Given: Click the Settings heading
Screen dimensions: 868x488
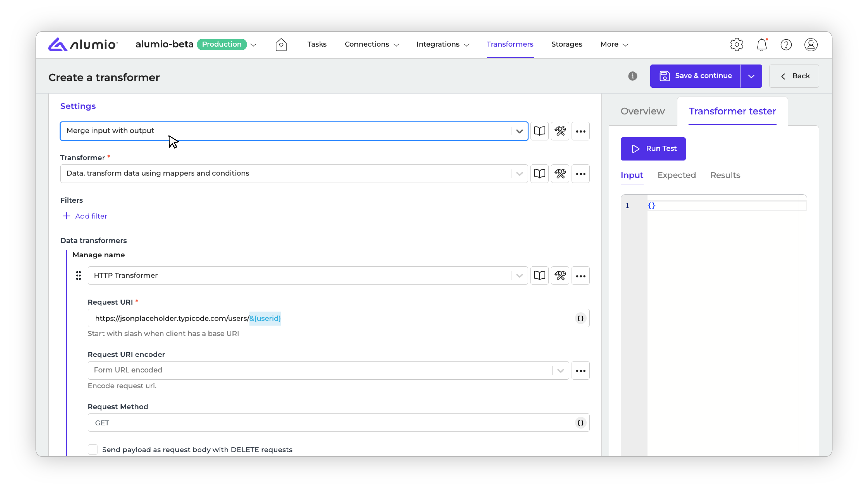Looking at the screenshot, I should (78, 106).
